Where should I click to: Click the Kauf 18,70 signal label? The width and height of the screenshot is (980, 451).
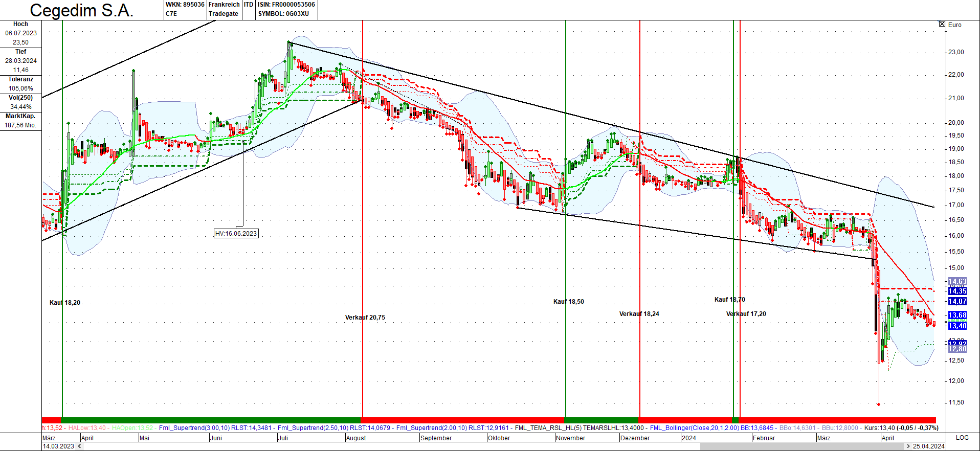coord(730,300)
